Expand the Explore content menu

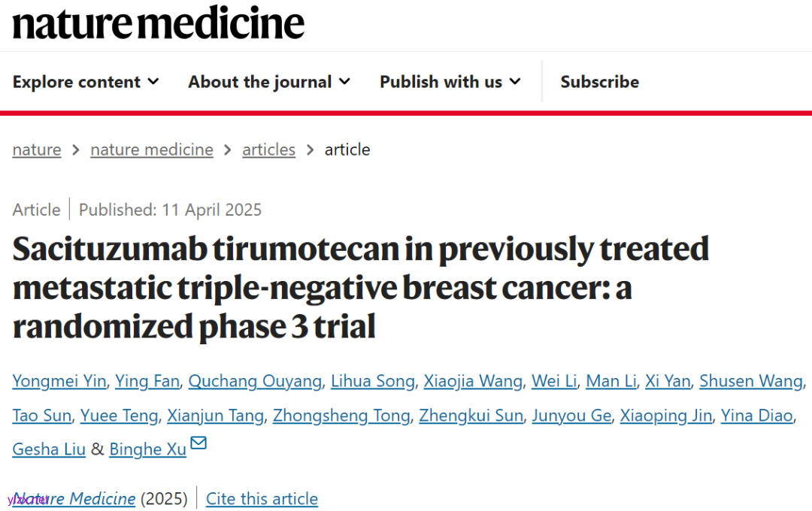[x=86, y=82]
